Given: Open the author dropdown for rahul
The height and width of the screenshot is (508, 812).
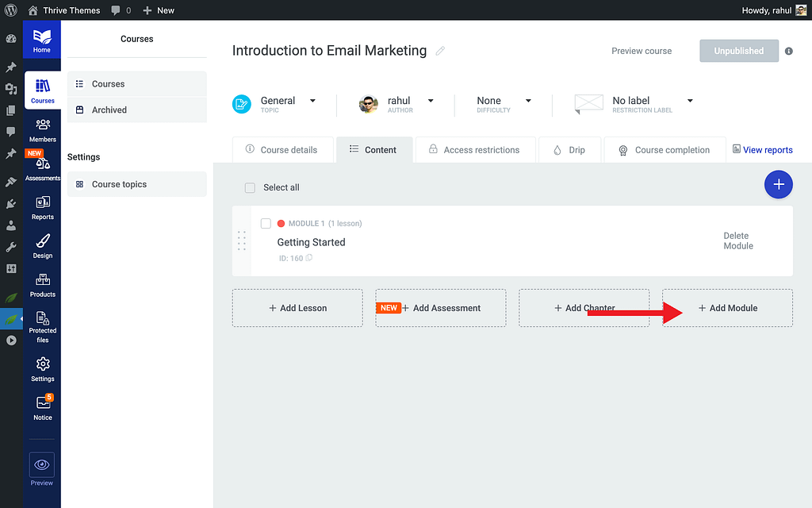Looking at the screenshot, I should click(x=431, y=101).
